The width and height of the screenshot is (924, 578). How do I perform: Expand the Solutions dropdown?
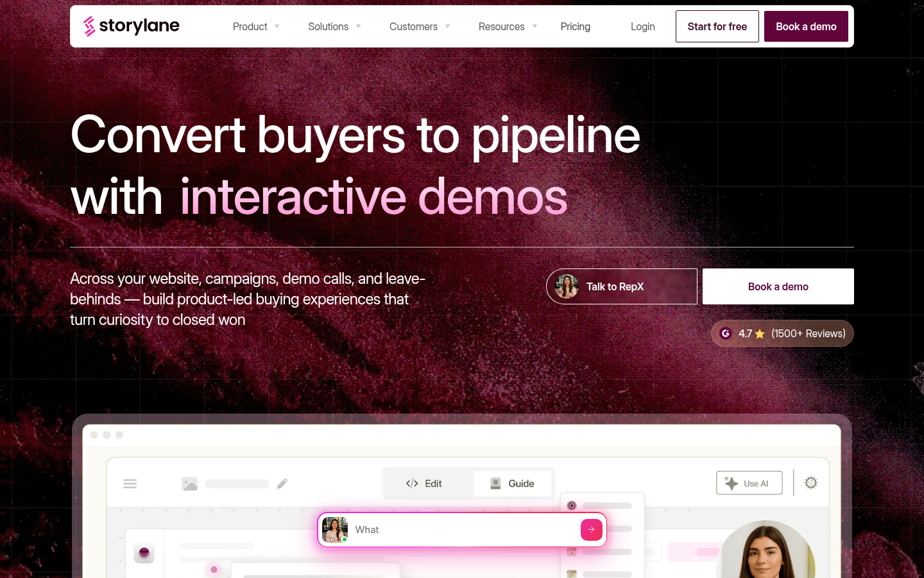tap(334, 26)
